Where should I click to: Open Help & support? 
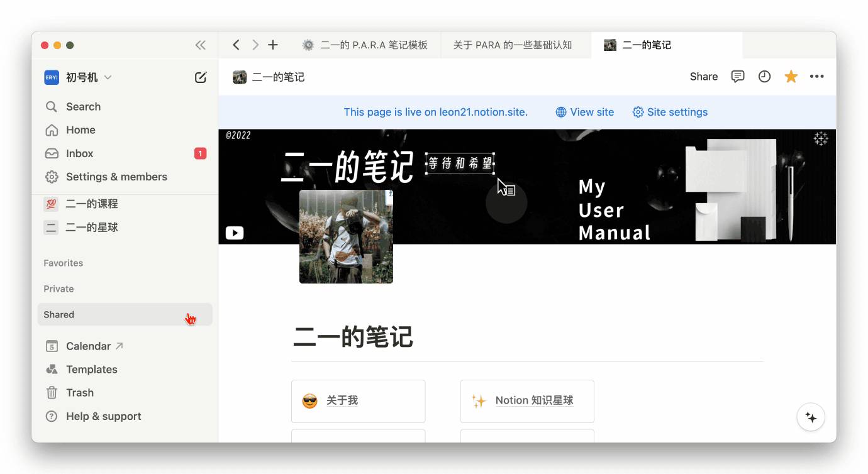pos(125,416)
